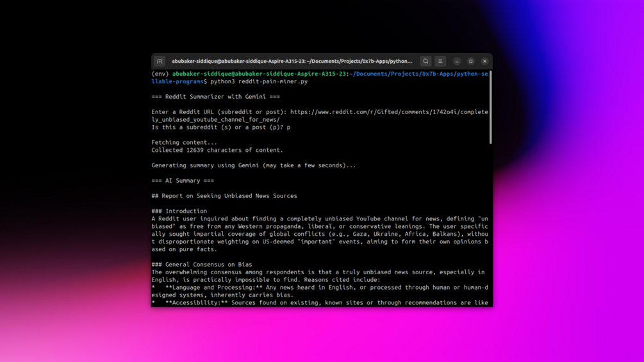The height and width of the screenshot is (362, 644).
Task: Click '## Report on Seeking Unbiased News Sources'
Action: (x=224, y=196)
